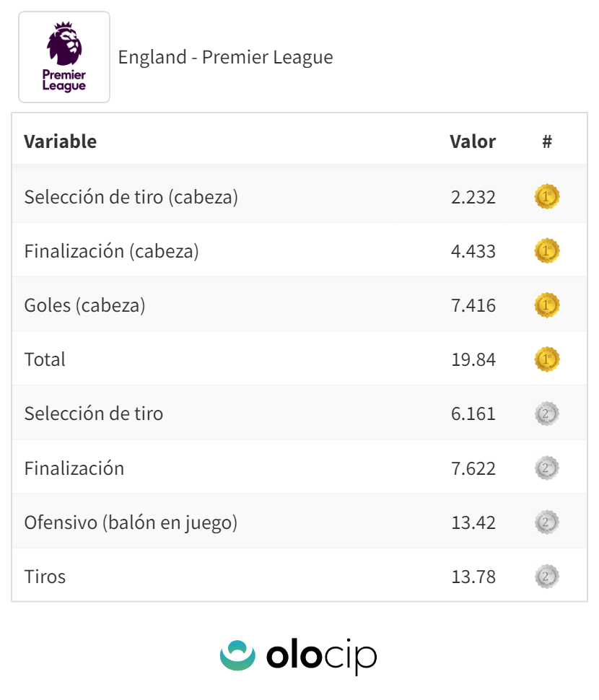Click the silver medal in the Tiros row

(x=547, y=577)
